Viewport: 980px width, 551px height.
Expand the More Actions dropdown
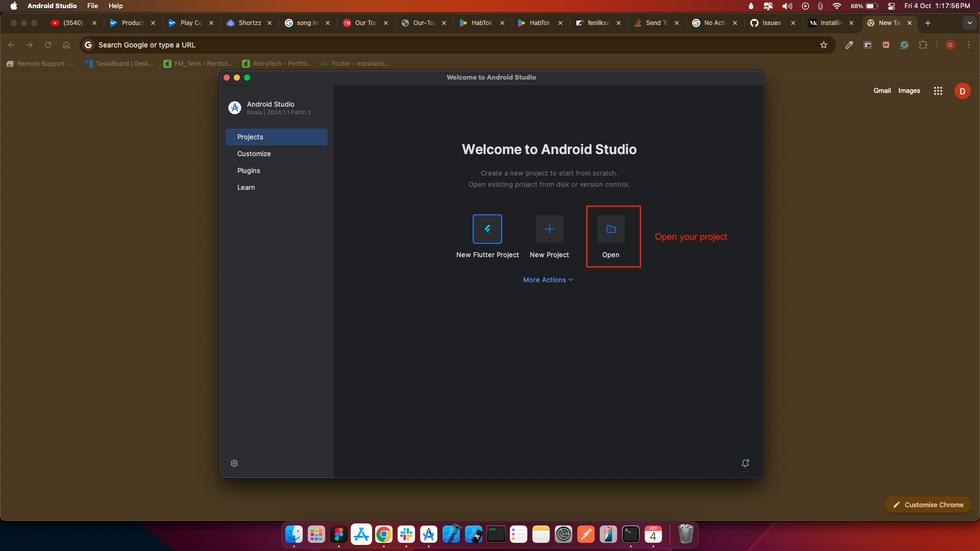(x=548, y=279)
